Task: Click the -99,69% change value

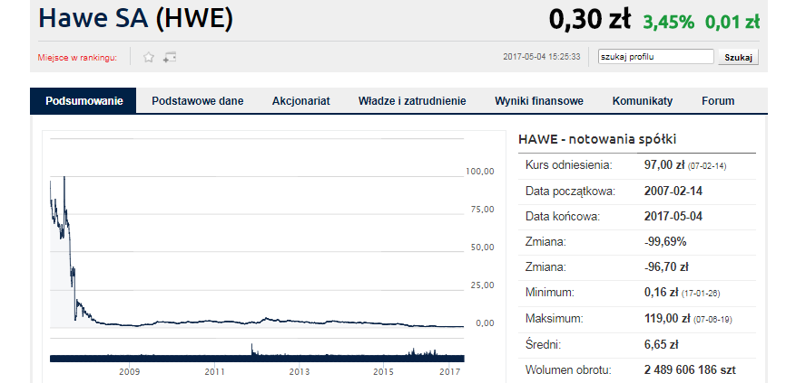Action: (665, 242)
